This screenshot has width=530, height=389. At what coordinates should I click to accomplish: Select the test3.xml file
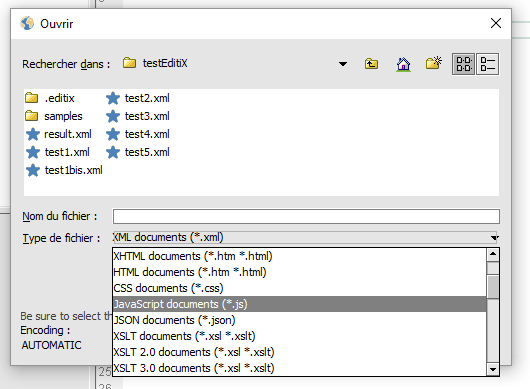coord(138,116)
